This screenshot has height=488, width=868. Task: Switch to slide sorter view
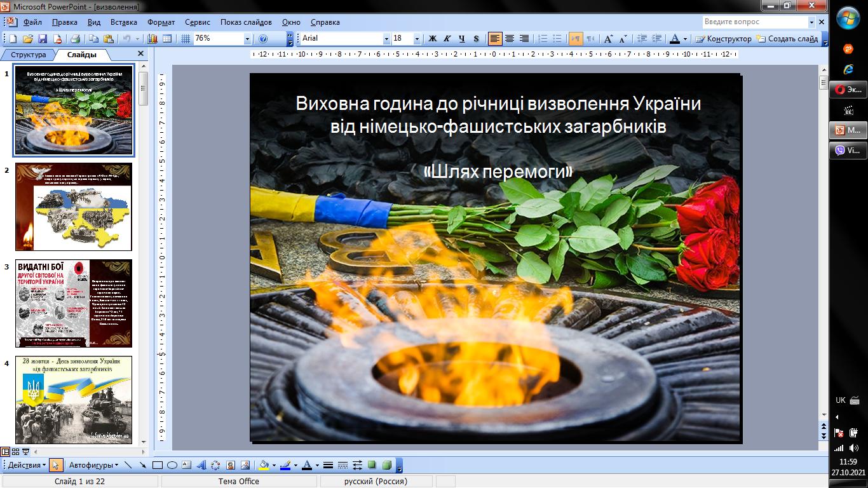(x=16, y=452)
